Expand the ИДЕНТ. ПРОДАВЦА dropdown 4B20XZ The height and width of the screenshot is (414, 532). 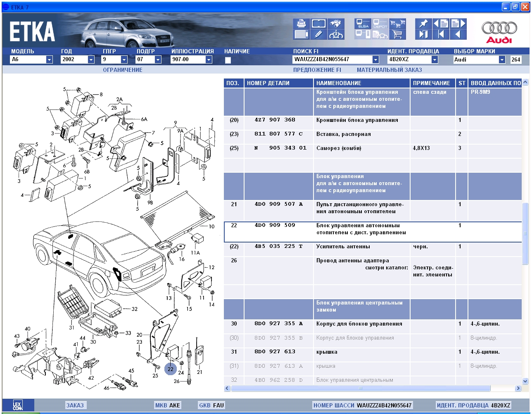point(434,59)
